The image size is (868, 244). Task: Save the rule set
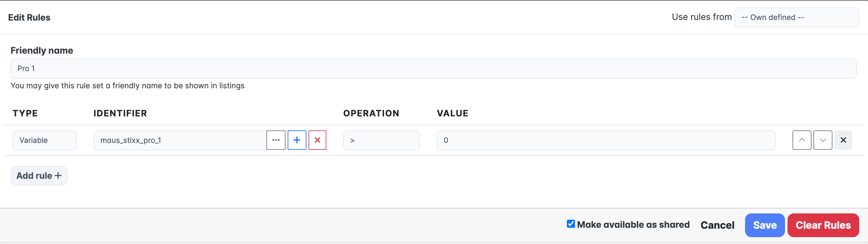764,225
